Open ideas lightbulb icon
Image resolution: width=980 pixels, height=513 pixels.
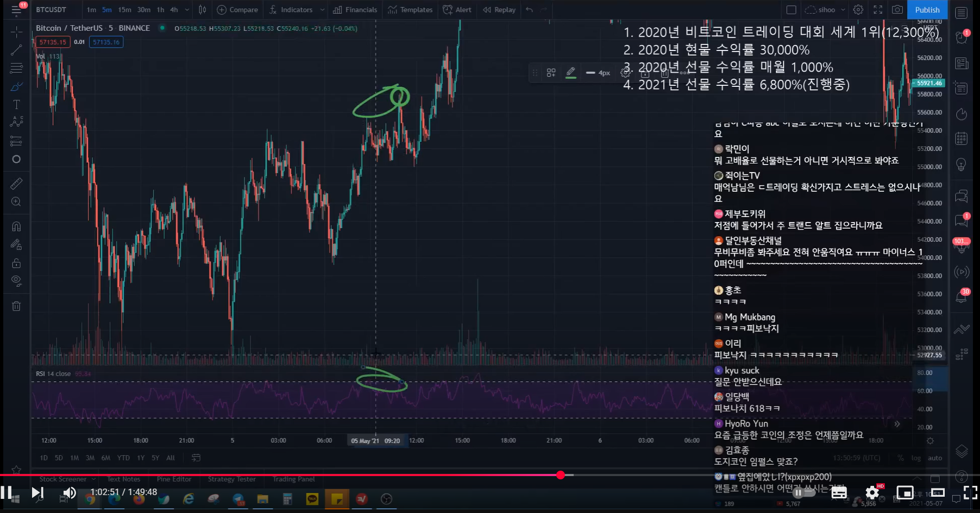tap(962, 164)
